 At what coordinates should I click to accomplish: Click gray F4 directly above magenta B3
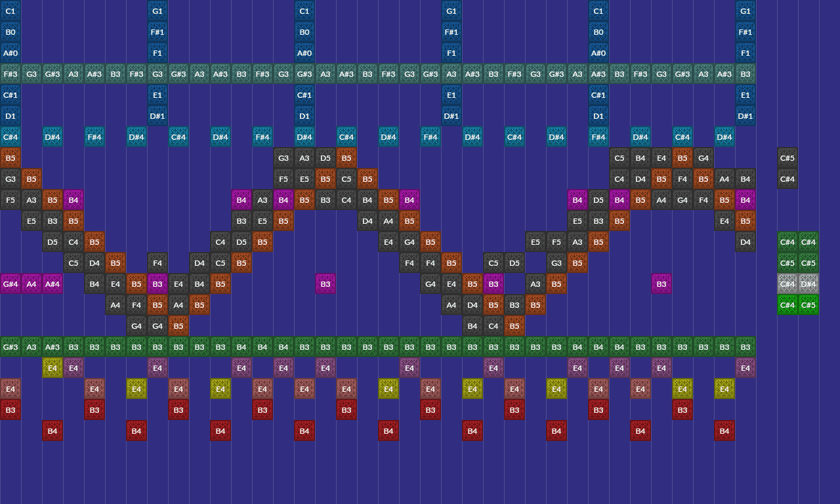click(x=157, y=263)
